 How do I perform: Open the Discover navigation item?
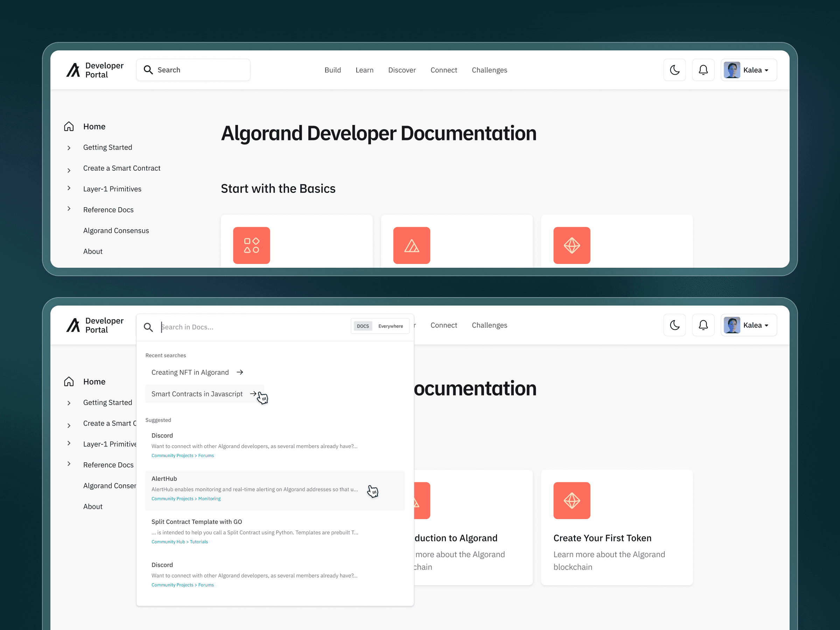click(x=402, y=70)
